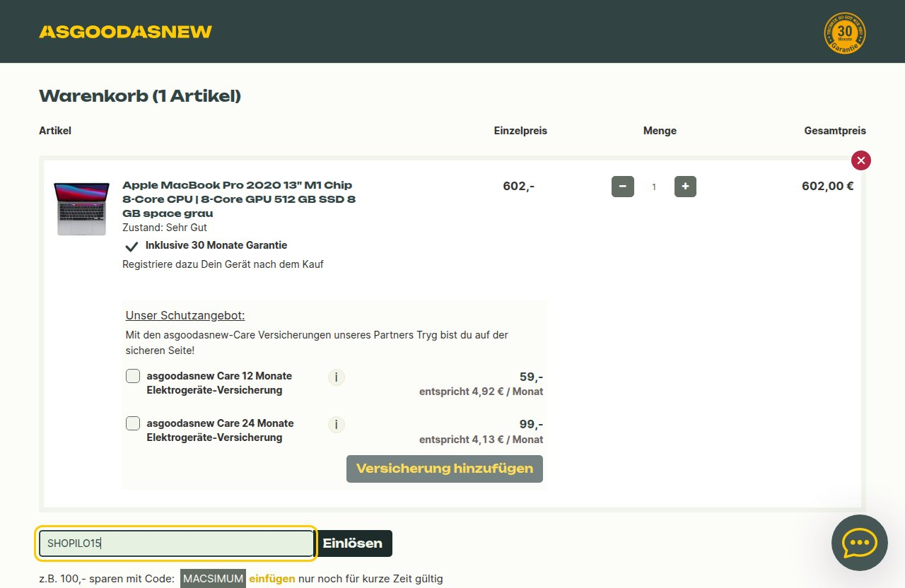Click the entspricht 4,13 € / Monat text

(x=481, y=440)
